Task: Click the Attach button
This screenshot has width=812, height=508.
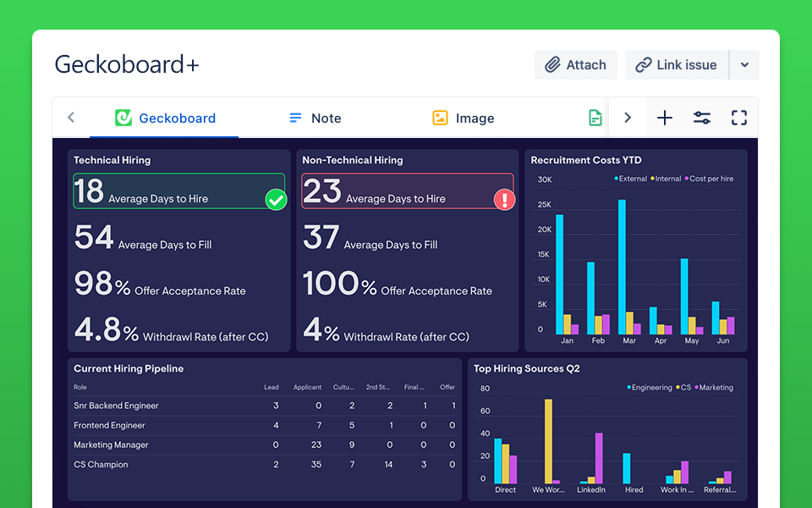Action: (575, 65)
